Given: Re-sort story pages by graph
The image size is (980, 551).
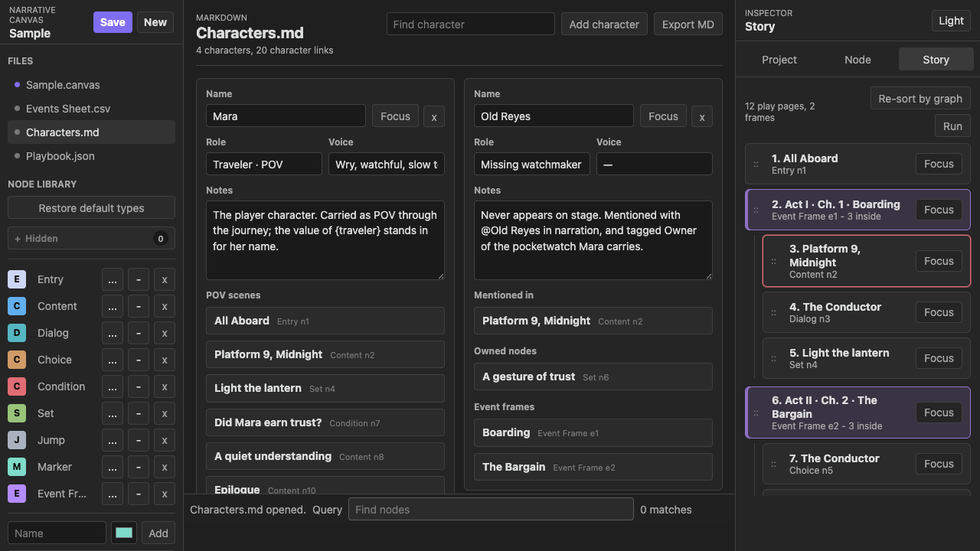Looking at the screenshot, I should click(x=920, y=99).
